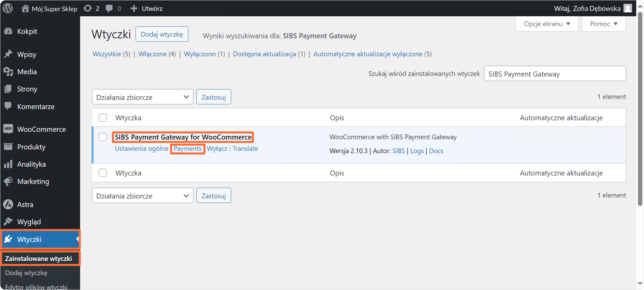Open Kokpit dashboard icon in sidebar

click(x=8, y=31)
